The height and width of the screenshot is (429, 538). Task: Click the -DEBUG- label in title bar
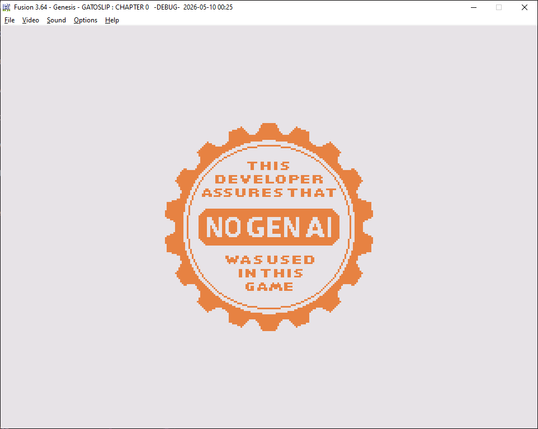[167, 7]
